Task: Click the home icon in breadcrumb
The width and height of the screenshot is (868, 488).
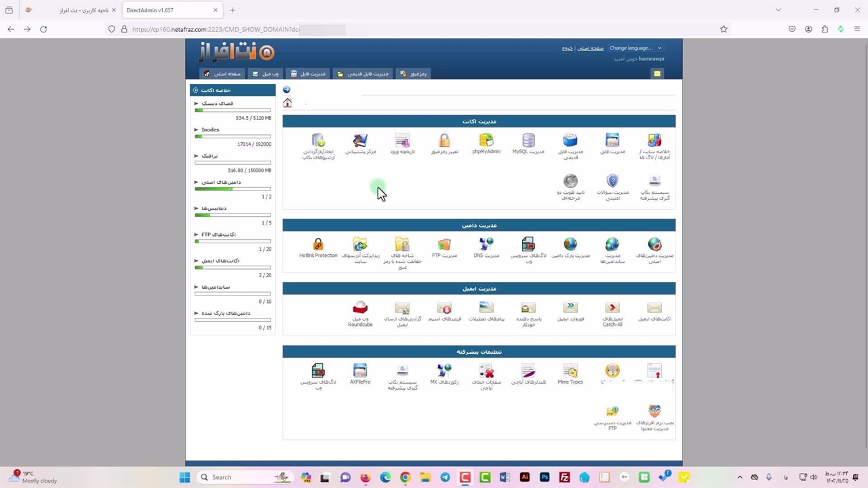Action: 288,103
